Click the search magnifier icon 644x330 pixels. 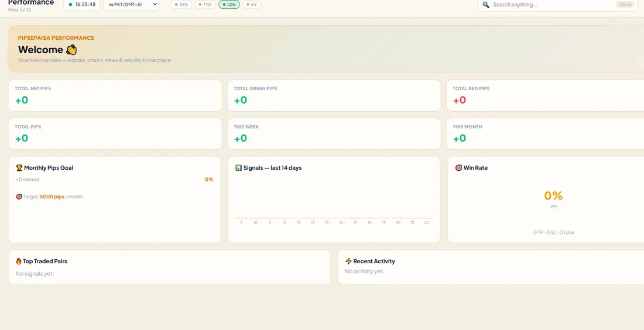tap(486, 5)
